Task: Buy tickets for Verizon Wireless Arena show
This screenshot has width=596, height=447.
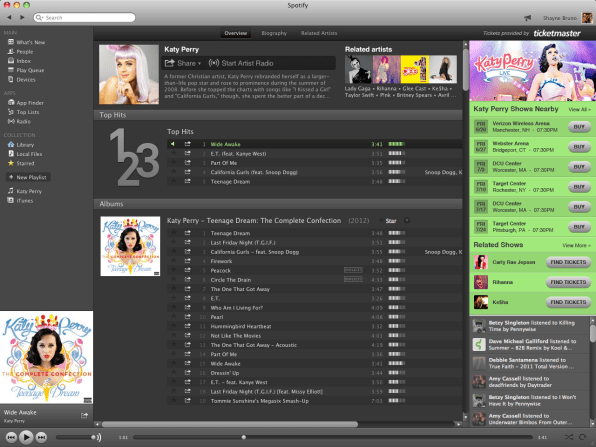Action: click(x=579, y=127)
